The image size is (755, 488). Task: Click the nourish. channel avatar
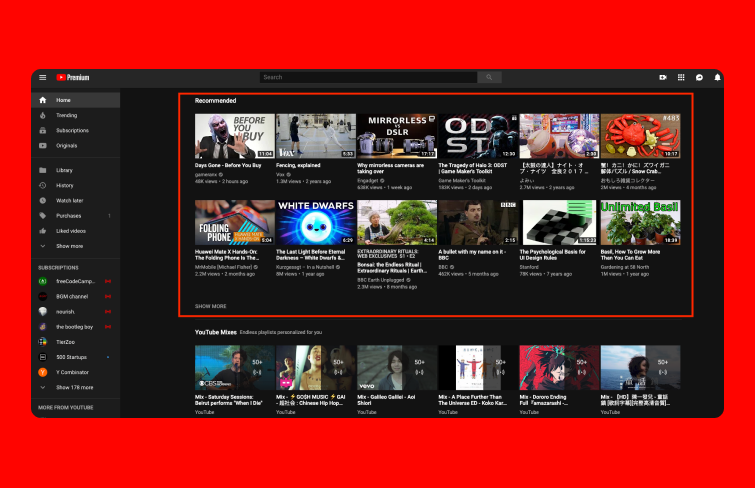[43, 312]
